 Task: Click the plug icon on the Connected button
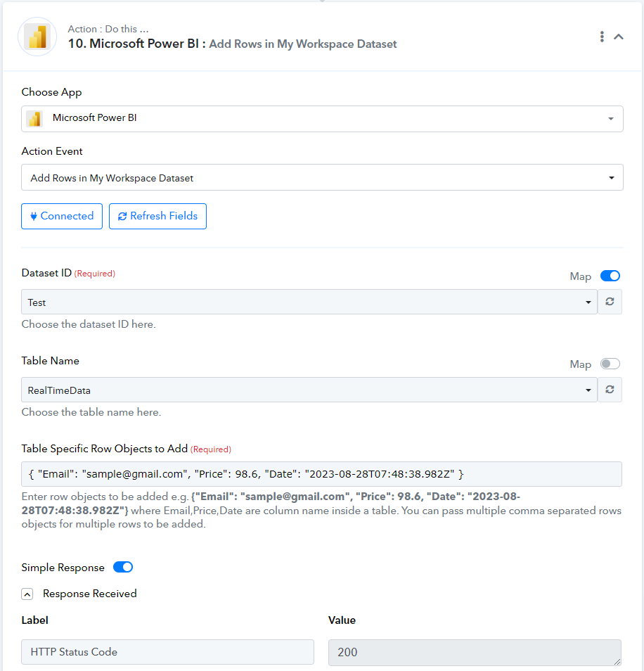click(33, 216)
